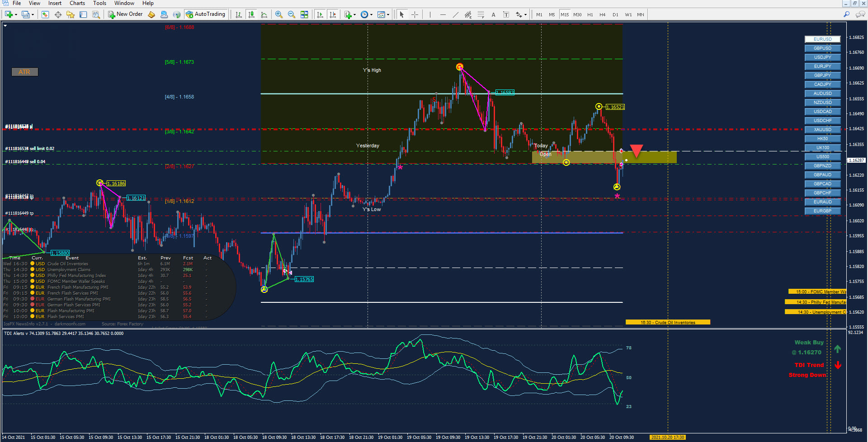Switch chart to bar chart mode
This screenshot has width=868, height=442.
[x=239, y=14]
